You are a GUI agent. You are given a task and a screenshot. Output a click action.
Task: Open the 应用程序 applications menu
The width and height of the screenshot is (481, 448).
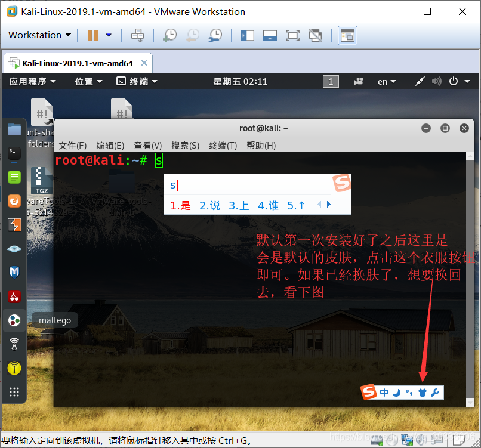pos(32,82)
